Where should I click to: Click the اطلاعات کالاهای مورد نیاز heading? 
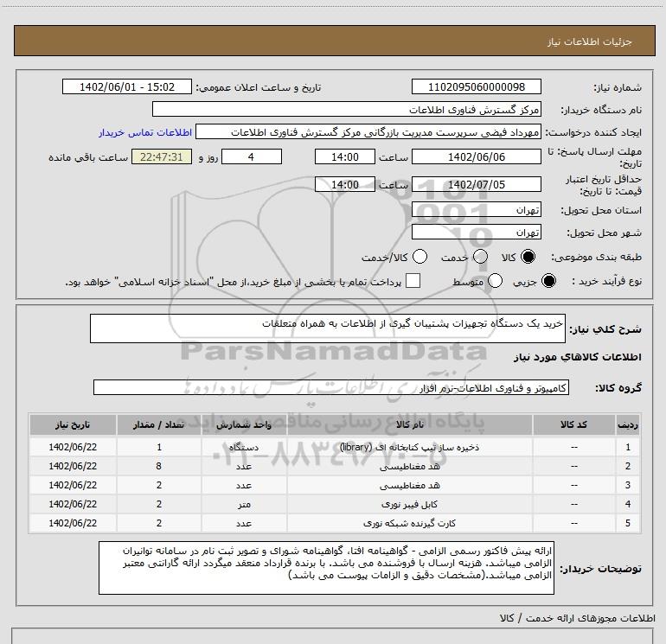pos(577,357)
